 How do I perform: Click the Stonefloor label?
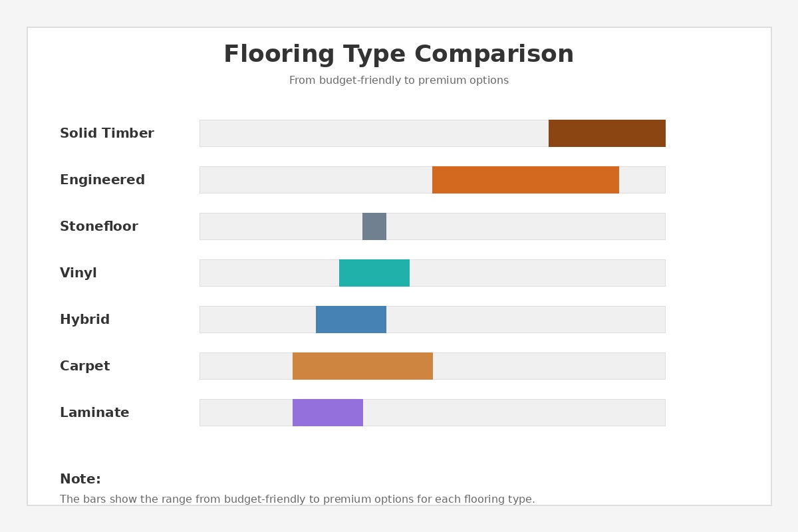[x=99, y=227]
